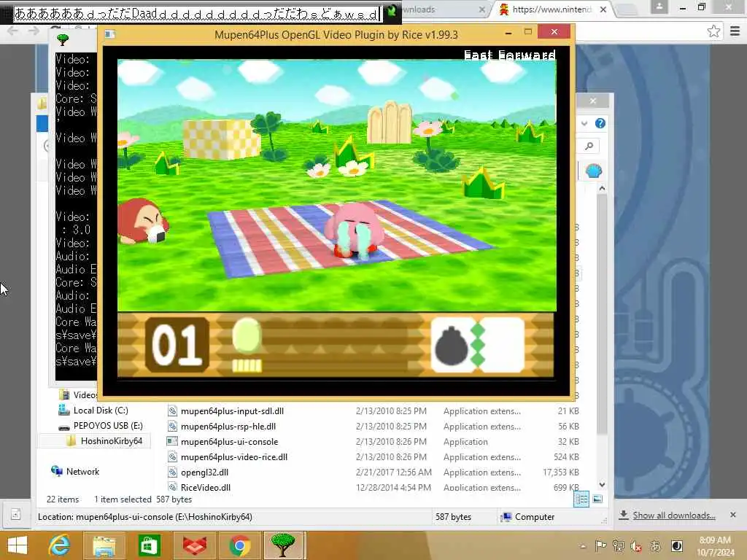Click into the IME composition text box

point(198,13)
